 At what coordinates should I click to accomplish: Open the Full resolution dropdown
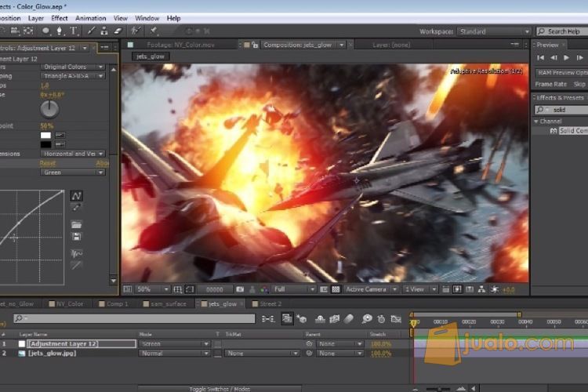tap(294, 289)
